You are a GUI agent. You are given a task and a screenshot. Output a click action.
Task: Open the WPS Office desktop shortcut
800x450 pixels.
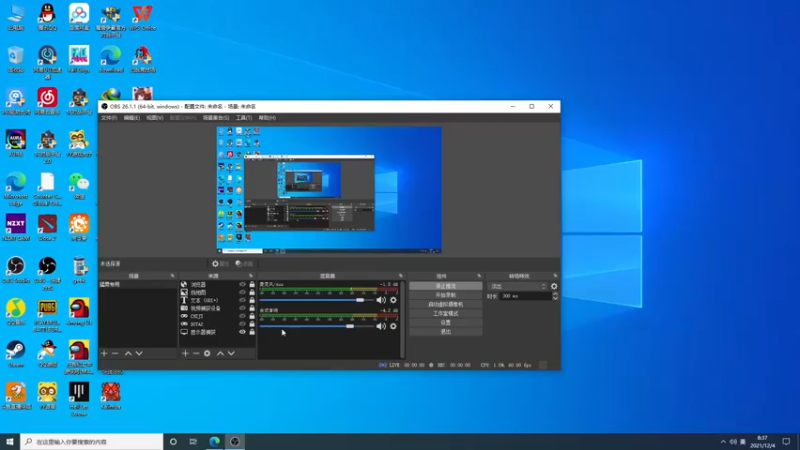click(x=142, y=17)
